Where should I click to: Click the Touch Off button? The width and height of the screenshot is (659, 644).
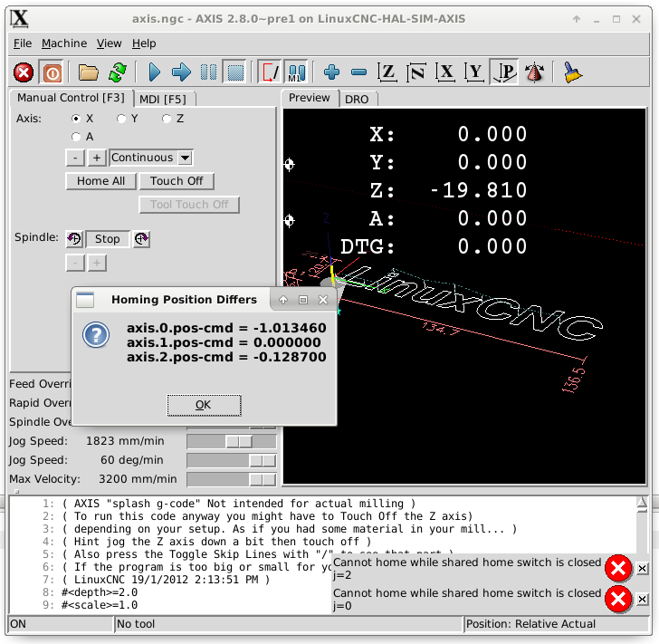pyautogui.click(x=177, y=181)
